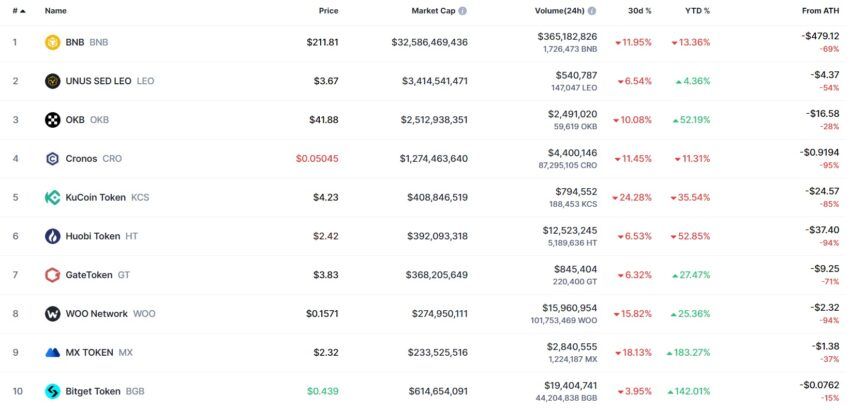
Task: Sort by the YTD % column header
Action: [697, 11]
